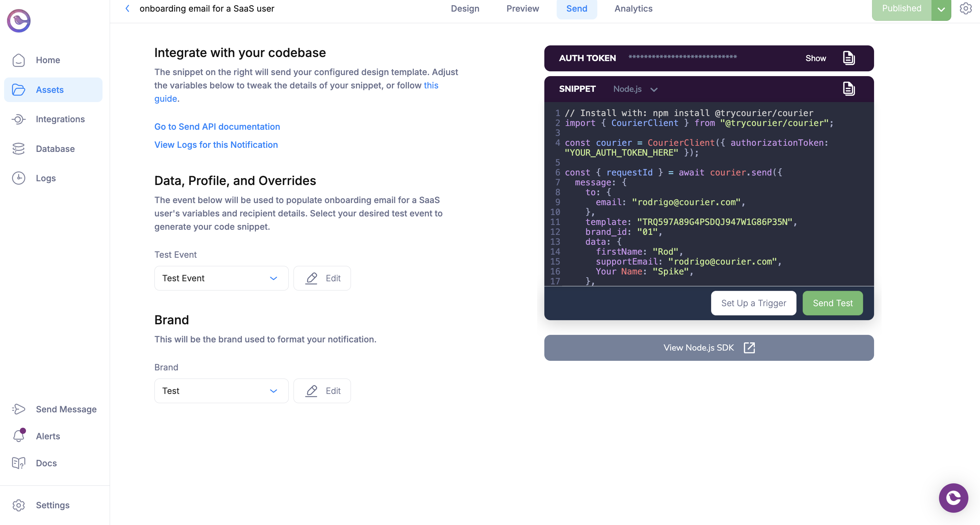Open the Courier chat bubble assistant
Screen dimensions: 980x525
(953, 498)
